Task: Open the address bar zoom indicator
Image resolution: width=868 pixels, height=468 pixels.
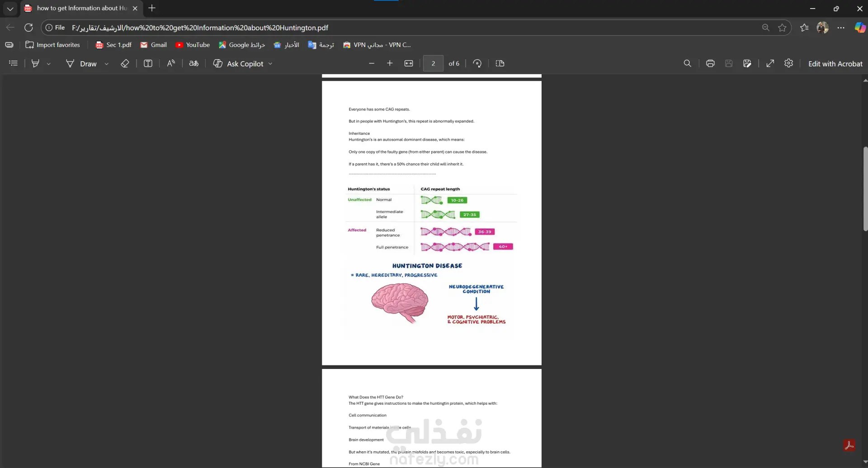Action: (765, 28)
